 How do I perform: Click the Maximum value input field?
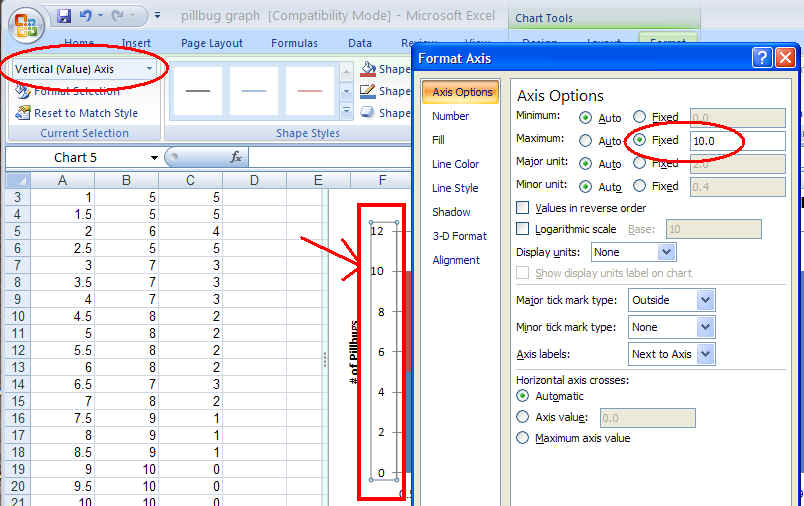(x=737, y=140)
